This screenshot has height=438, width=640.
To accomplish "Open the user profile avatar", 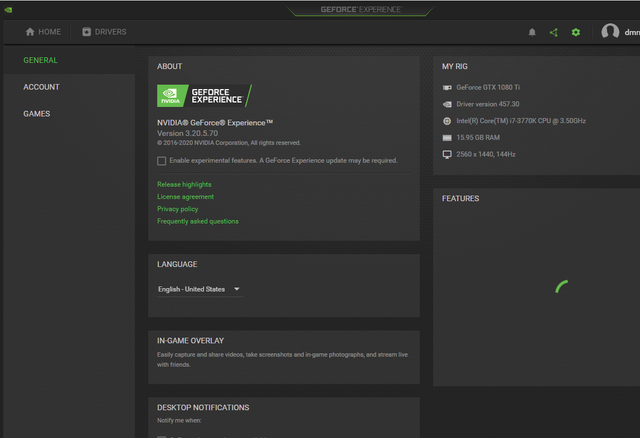I will pos(610,31).
